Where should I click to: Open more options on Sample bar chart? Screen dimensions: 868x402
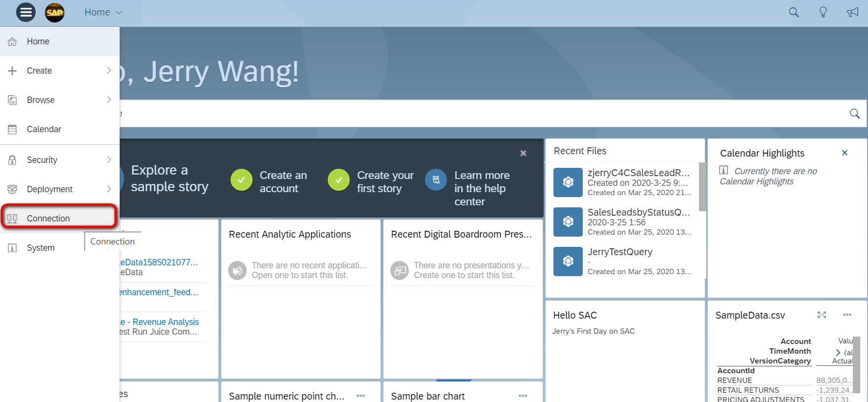tap(523, 396)
